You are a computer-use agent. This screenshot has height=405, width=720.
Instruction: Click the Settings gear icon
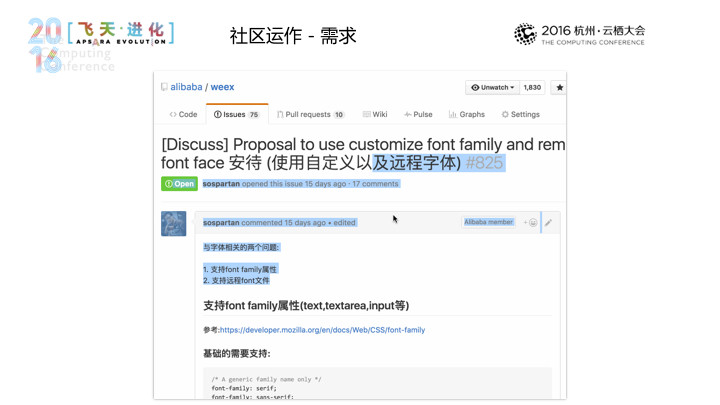point(505,114)
